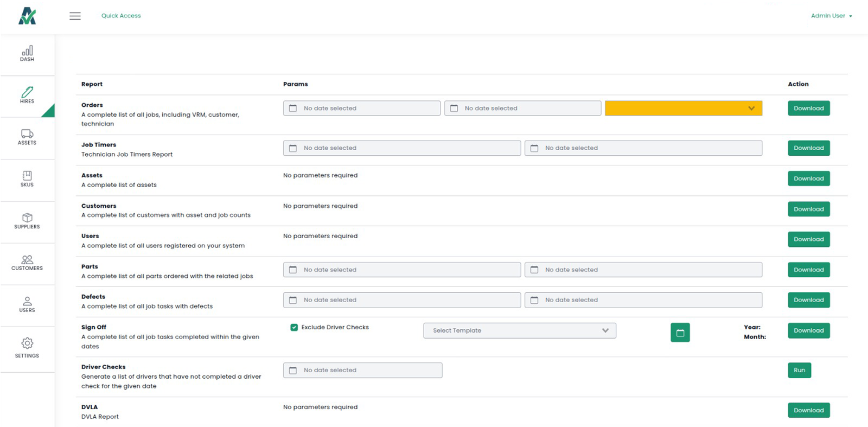Open the SKUs sidebar icon
The image size is (868, 427).
pos(27,179)
